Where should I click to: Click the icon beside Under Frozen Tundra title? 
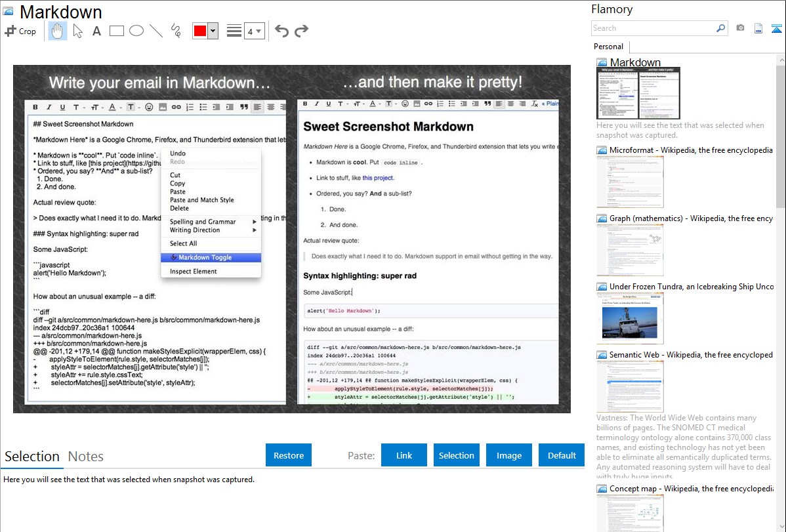coord(602,287)
